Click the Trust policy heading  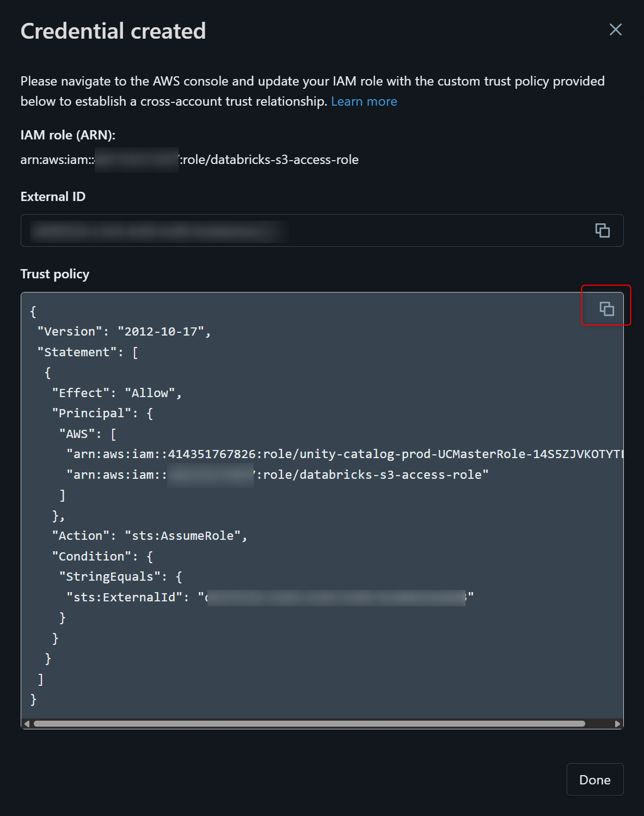click(55, 274)
